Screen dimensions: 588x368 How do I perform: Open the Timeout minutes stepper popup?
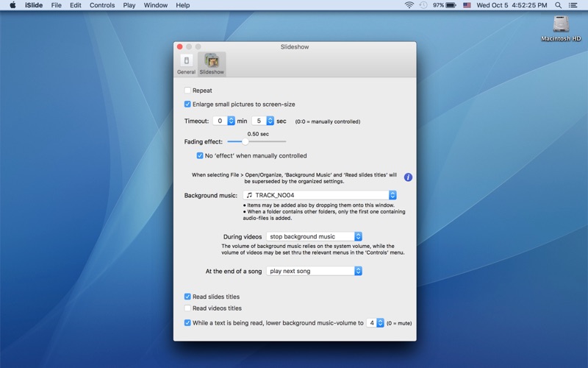pyautogui.click(x=231, y=121)
